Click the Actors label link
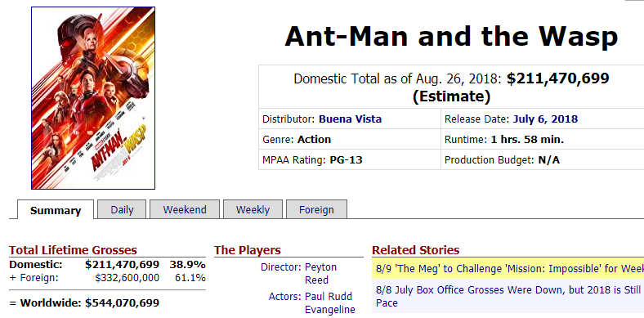 pos(285,296)
